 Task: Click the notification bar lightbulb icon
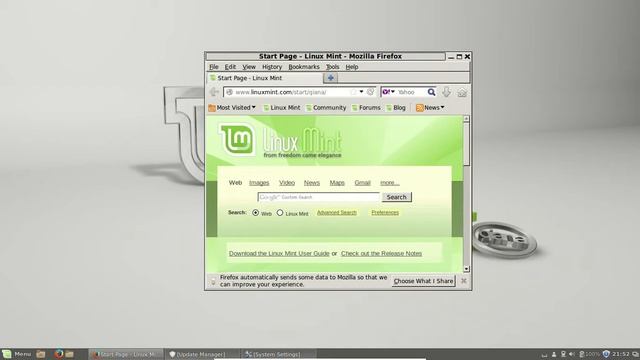tap(213, 281)
